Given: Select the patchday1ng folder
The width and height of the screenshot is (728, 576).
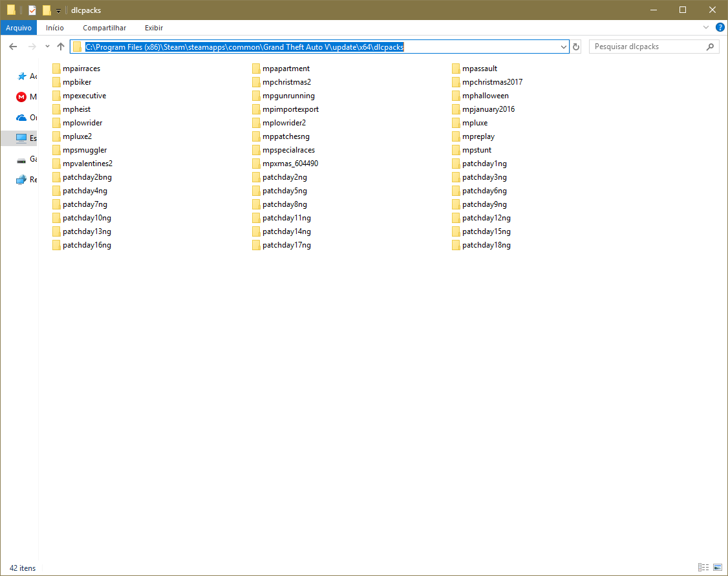Looking at the screenshot, I should coord(480,164).
